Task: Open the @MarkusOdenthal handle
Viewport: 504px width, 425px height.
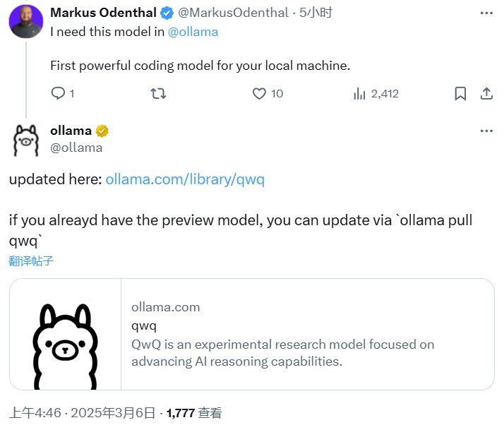Action: tap(234, 13)
